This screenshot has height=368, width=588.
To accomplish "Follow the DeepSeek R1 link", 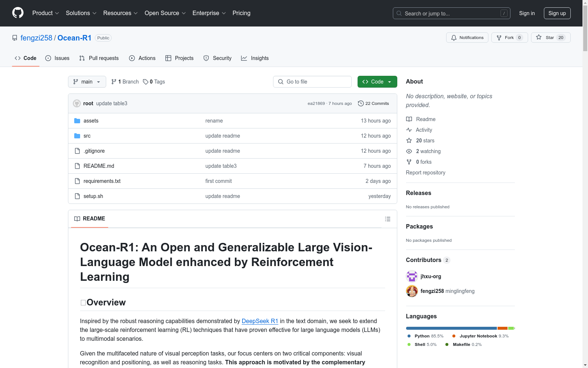I will (260, 321).
